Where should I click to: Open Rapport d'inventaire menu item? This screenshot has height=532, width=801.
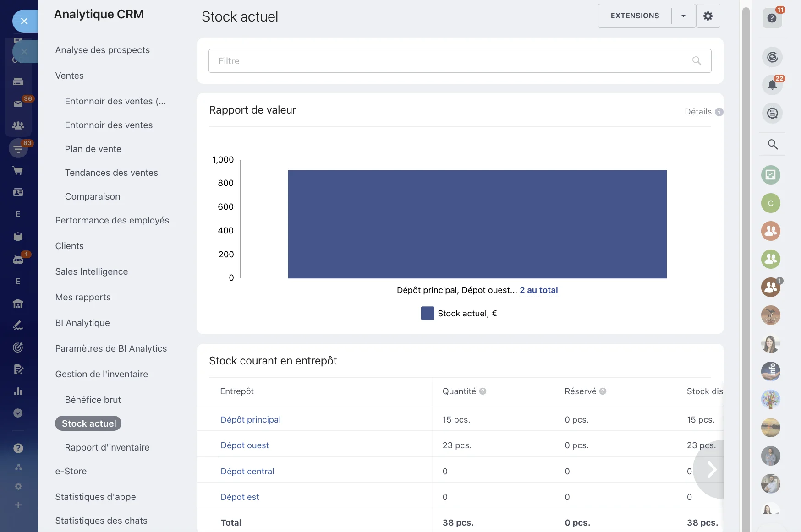coord(107,447)
